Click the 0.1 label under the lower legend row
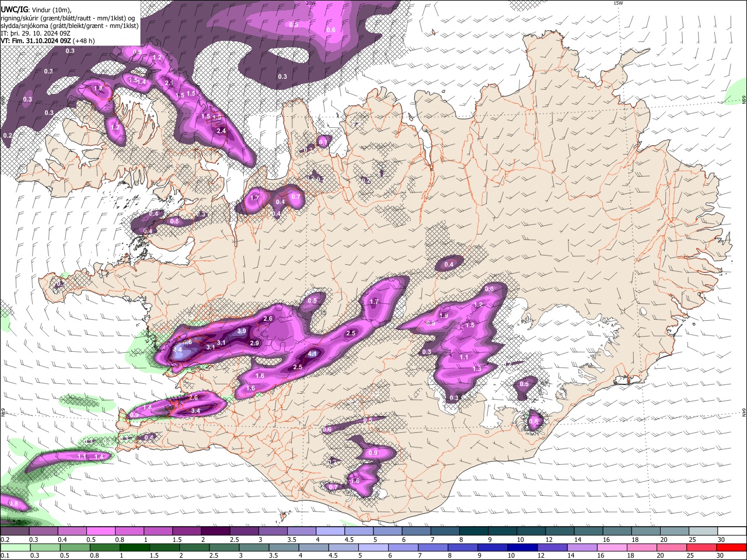The image size is (747, 560). (x=5, y=555)
